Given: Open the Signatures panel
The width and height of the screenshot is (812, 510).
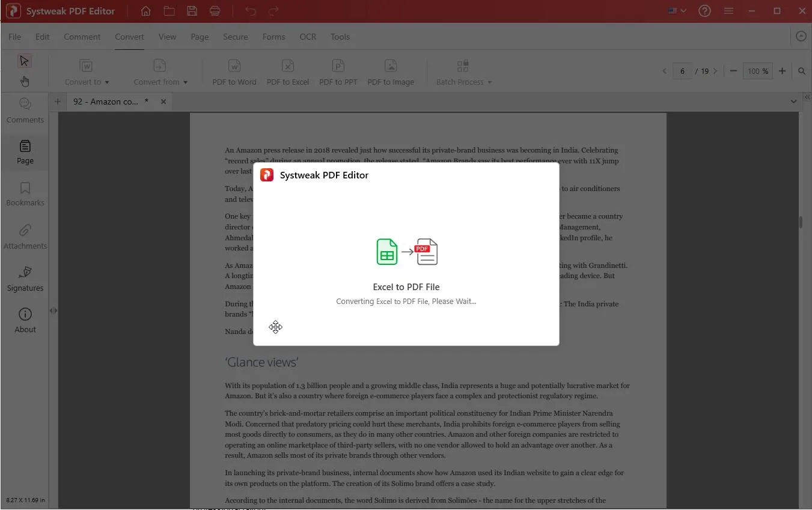Looking at the screenshot, I should [x=25, y=279].
